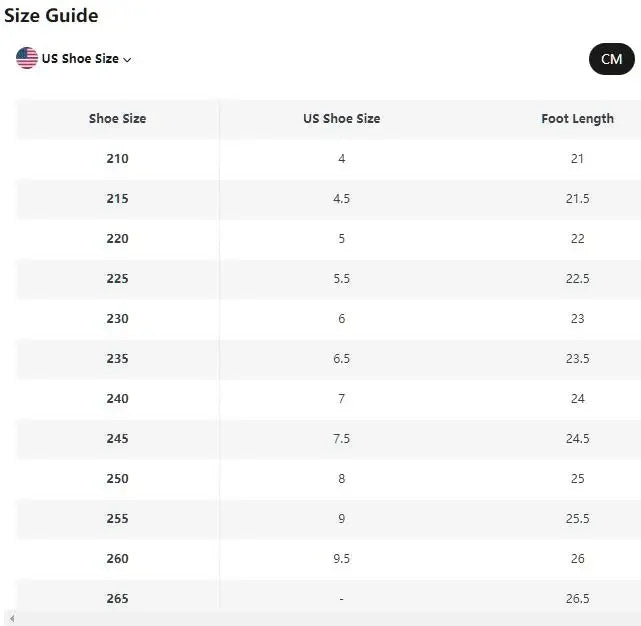Select the 26.5 foot length value
The image size is (641, 626).
click(x=577, y=599)
